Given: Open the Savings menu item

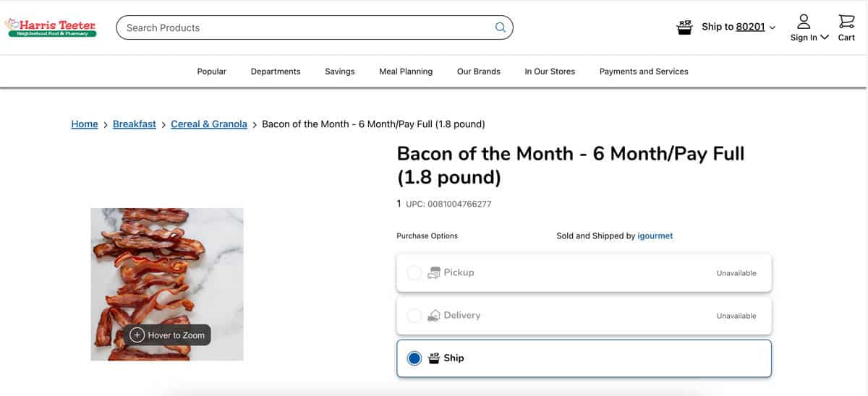Looking at the screenshot, I should pos(340,72).
